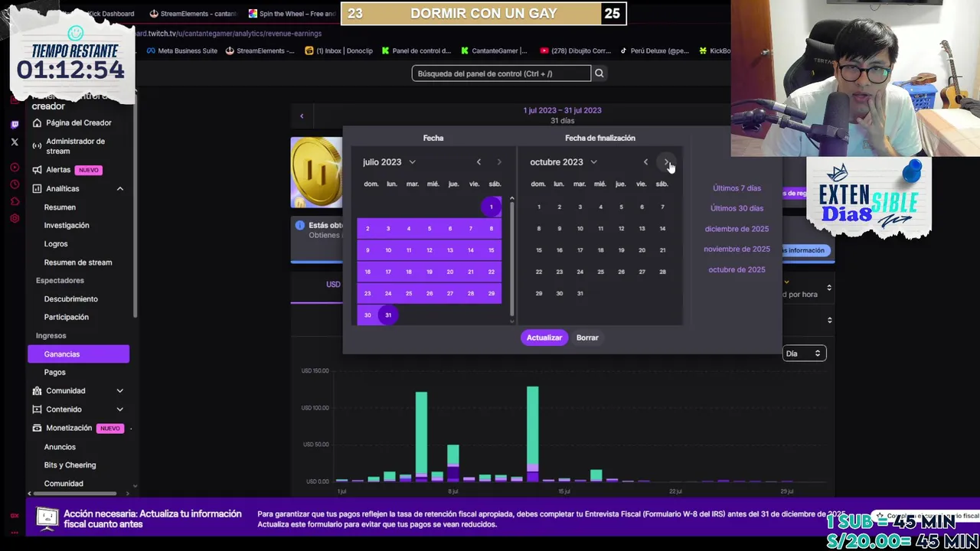Open Logros in the sidebar
980x551 pixels.
56,244
